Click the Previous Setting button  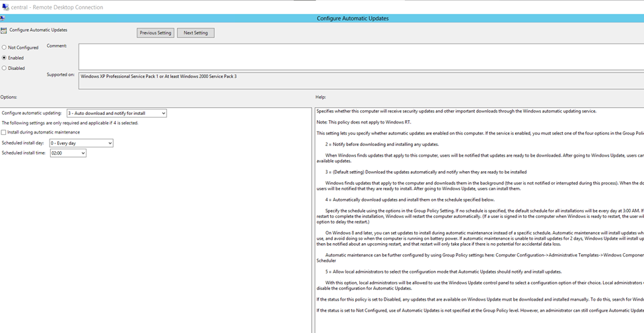coord(155,33)
